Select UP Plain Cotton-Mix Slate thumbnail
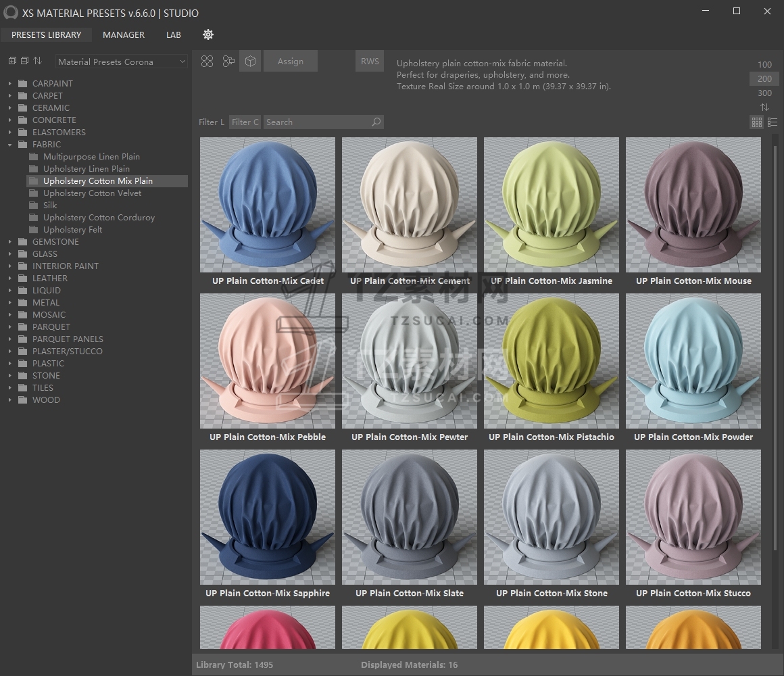784x676 pixels. (x=410, y=517)
